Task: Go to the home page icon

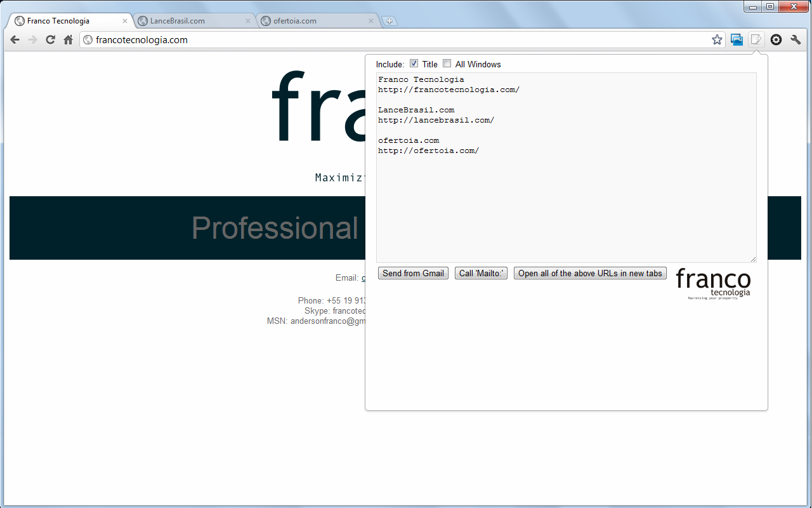Action: tap(69, 40)
